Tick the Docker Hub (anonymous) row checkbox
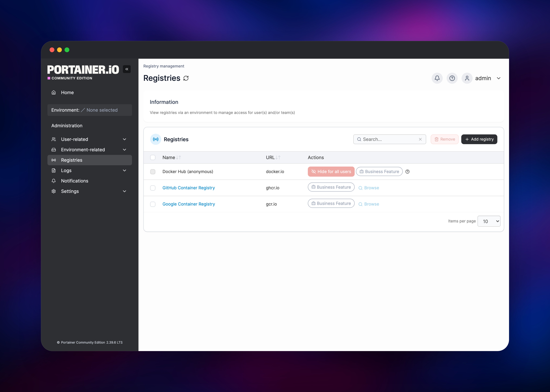The width and height of the screenshot is (550, 392). (x=153, y=172)
